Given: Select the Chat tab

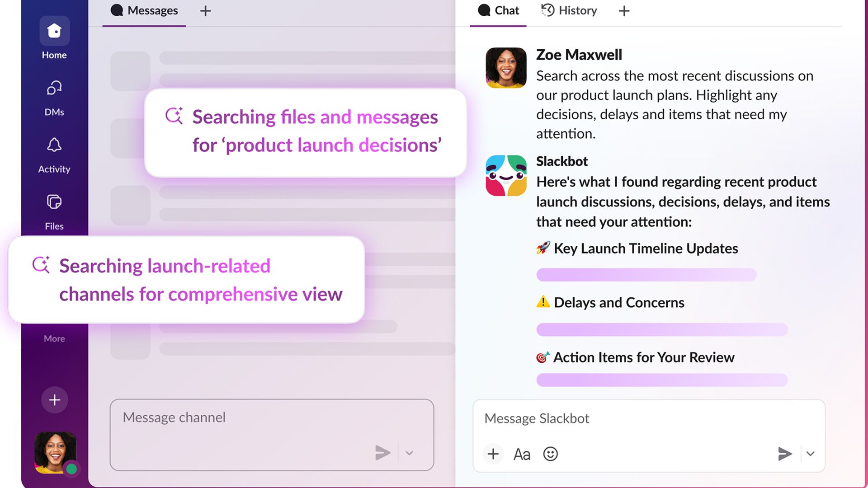Looking at the screenshot, I should click(x=498, y=10).
